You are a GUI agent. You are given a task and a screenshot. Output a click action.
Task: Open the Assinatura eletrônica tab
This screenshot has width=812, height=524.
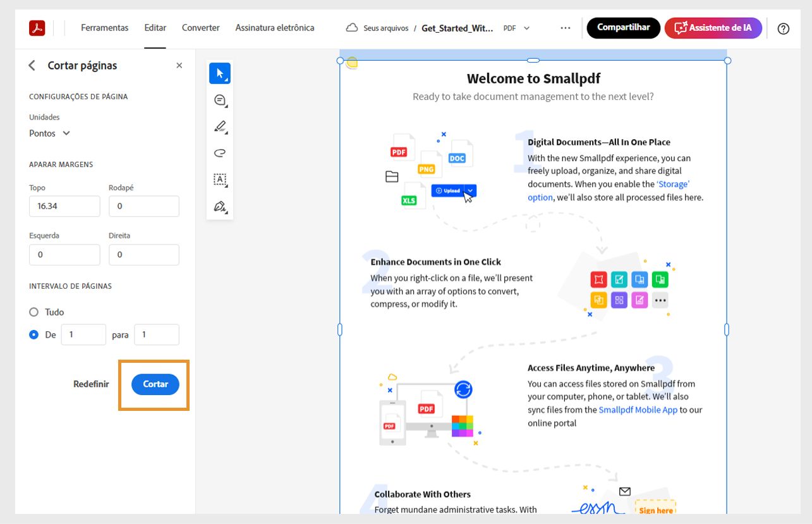(x=275, y=28)
